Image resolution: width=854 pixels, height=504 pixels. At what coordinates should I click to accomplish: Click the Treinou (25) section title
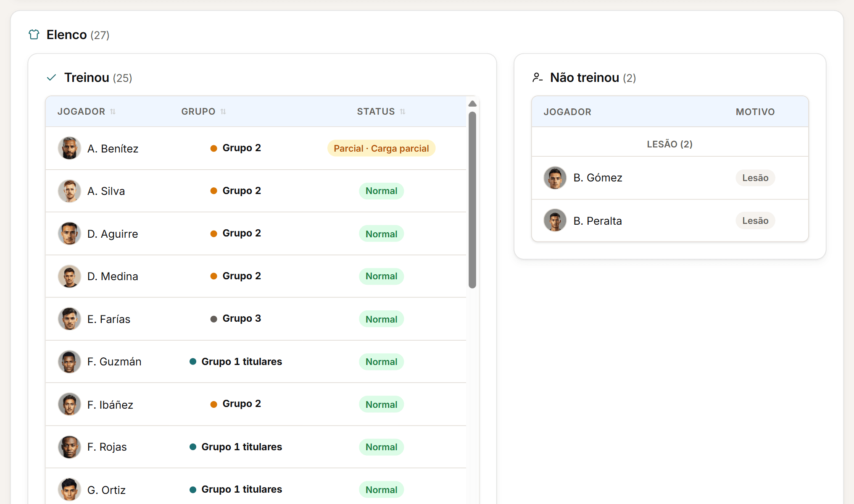(x=98, y=78)
